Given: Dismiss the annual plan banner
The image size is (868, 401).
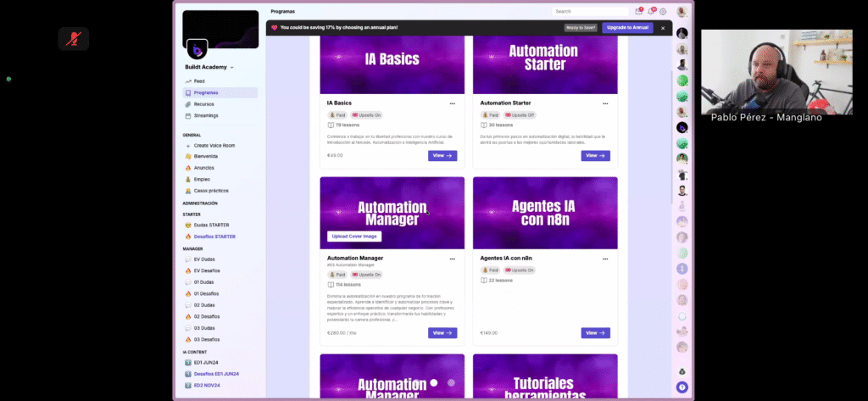Looking at the screenshot, I should click(663, 28).
